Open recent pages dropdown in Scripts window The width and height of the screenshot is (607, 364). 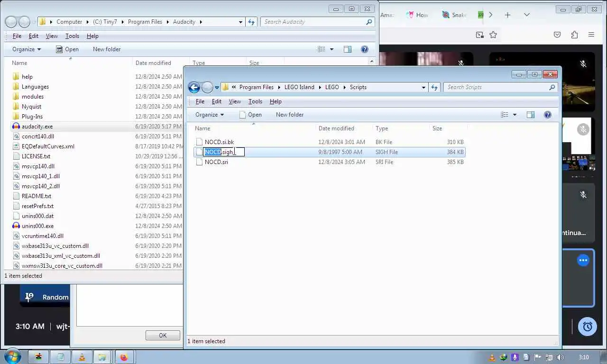tap(217, 87)
